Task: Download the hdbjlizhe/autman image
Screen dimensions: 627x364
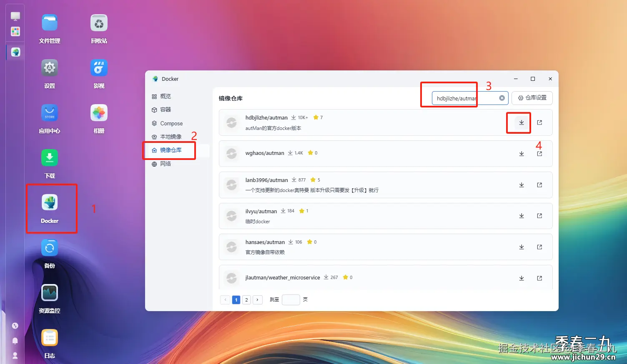Action: [x=521, y=122]
